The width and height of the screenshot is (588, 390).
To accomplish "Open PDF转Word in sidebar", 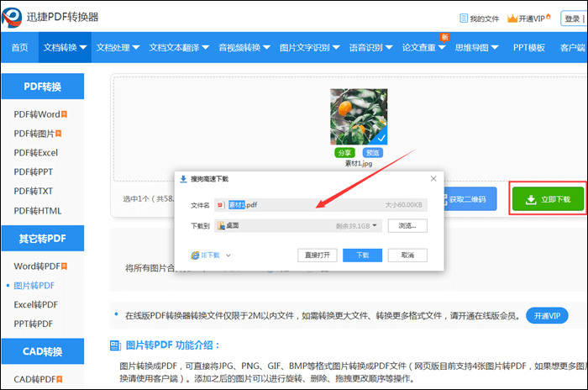I will pyautogui.click(x=37, y=114).
